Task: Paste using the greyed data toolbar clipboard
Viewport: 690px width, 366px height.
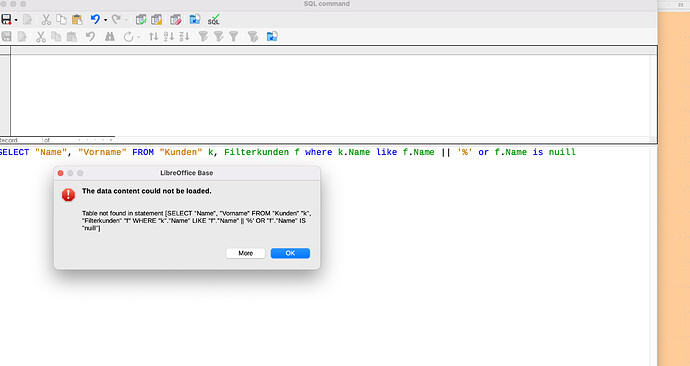Action: point(72,36)
